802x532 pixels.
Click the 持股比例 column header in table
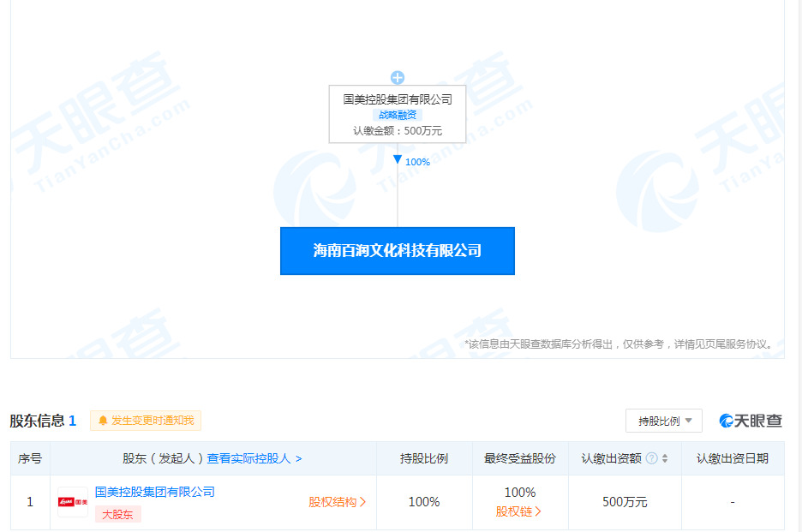pos(424,458)
